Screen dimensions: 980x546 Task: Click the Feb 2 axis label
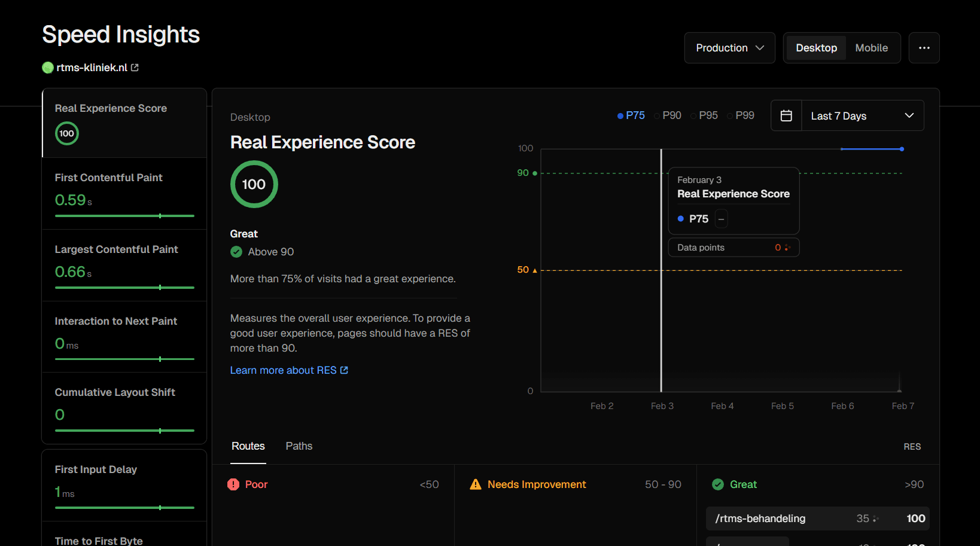coord(602,406)
